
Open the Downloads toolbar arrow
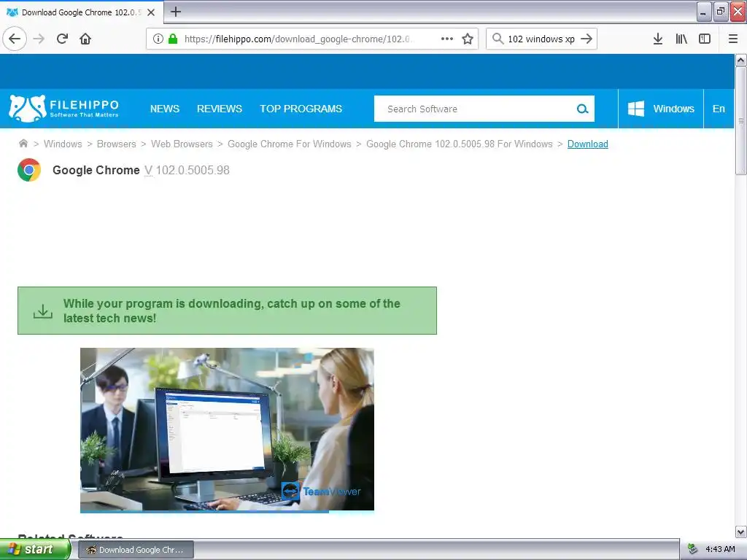tap(658, 39)
